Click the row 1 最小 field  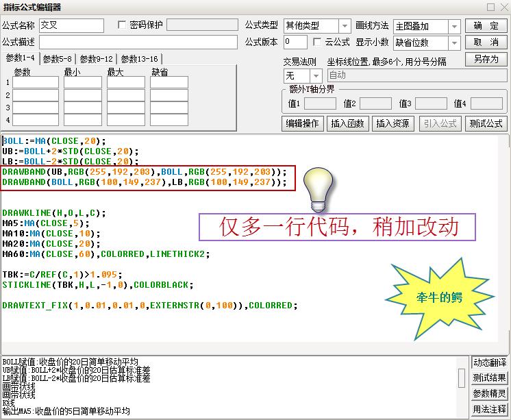(83, 82)
